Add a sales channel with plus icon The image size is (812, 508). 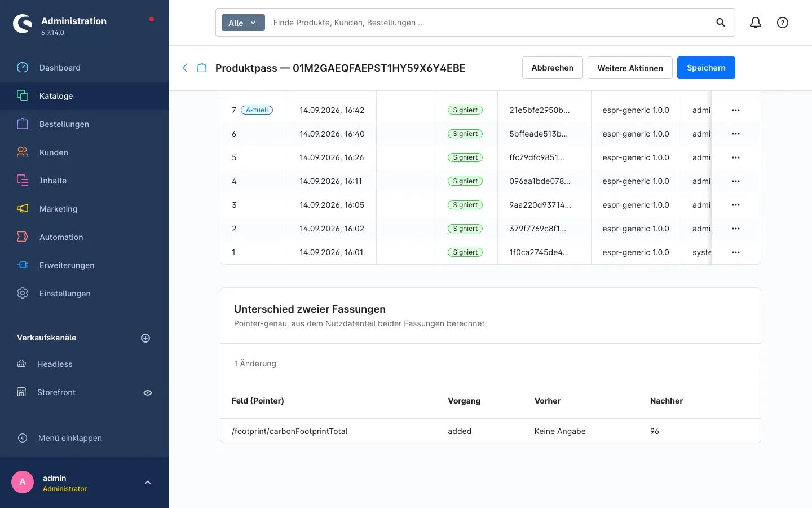click(145, 338)
